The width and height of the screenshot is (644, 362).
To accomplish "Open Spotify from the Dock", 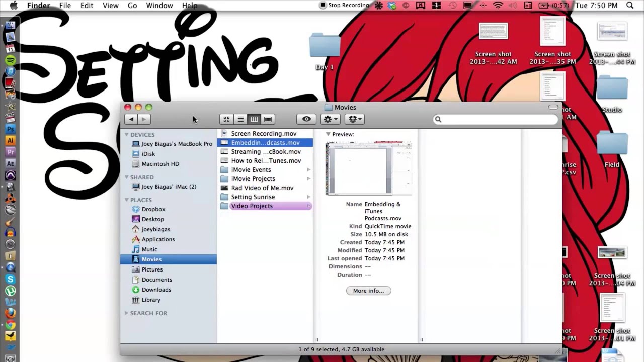I will click(x=10, y=60).
